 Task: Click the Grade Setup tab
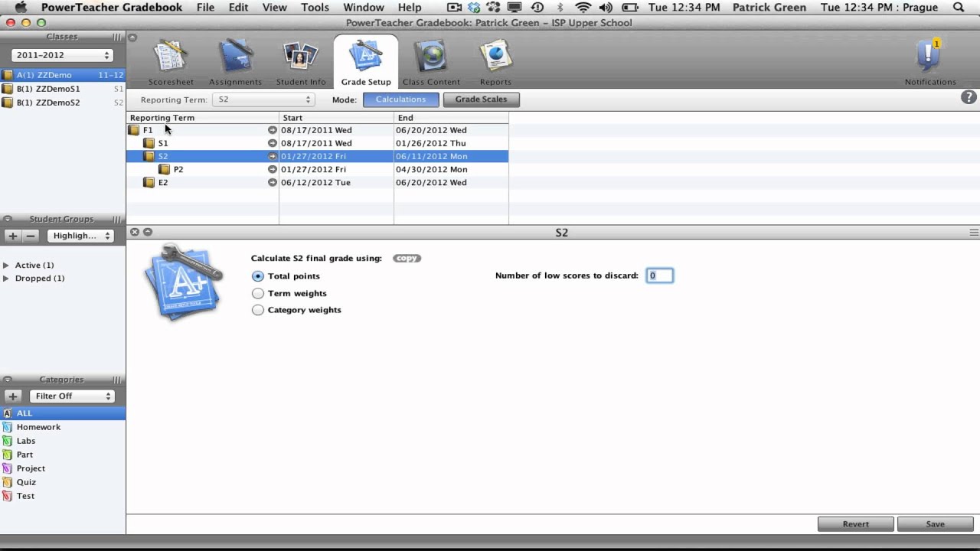click(x=366, y=63)
